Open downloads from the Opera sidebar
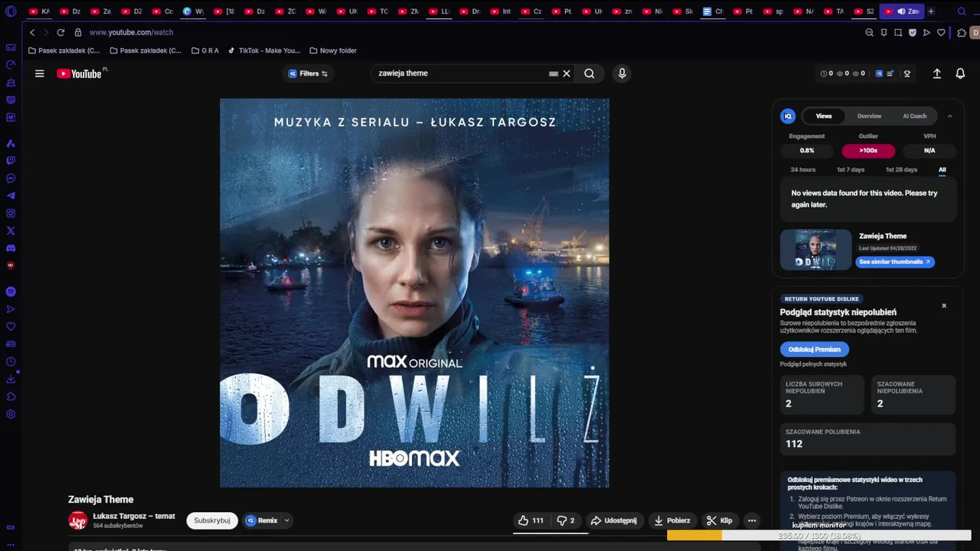This screenshot has height=551, width=980. click(11, 379)
